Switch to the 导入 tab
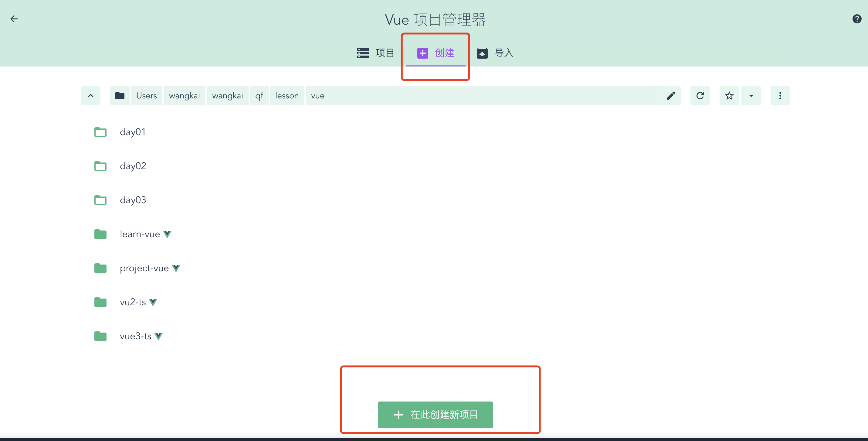 495,53
